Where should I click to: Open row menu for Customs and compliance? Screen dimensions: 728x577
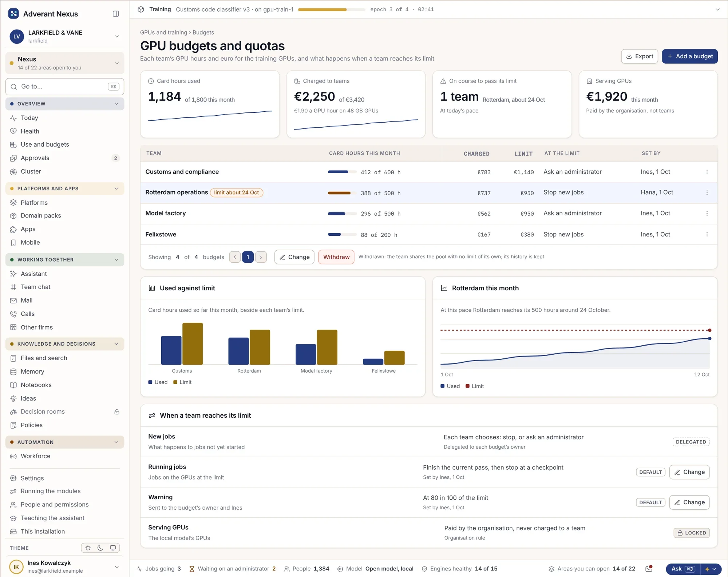click(x=707, y=172)
